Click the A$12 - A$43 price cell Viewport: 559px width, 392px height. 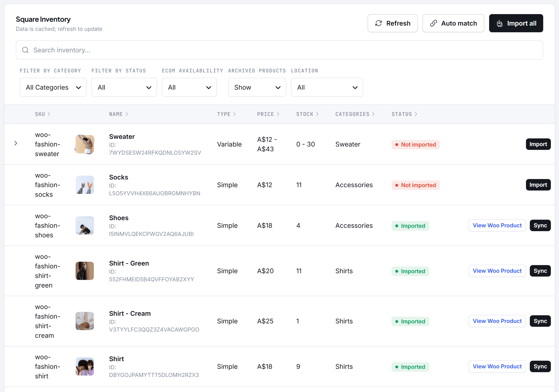pos(267,144)
